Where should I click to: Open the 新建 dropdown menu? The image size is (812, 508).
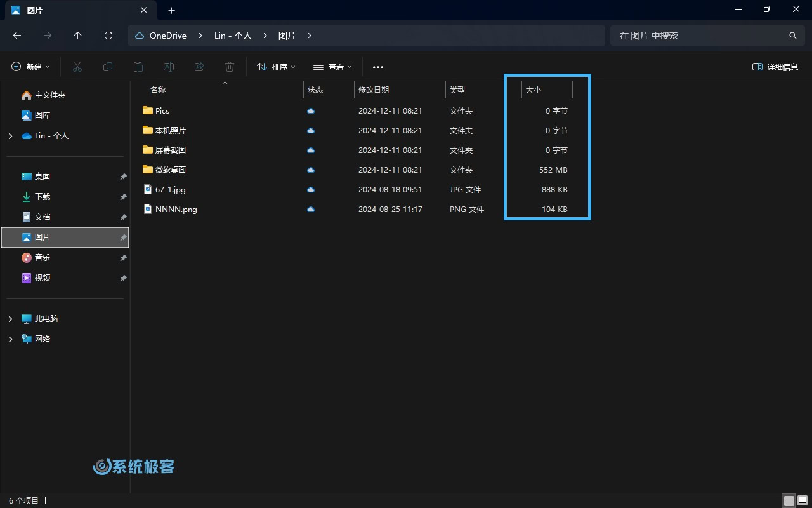30,67
